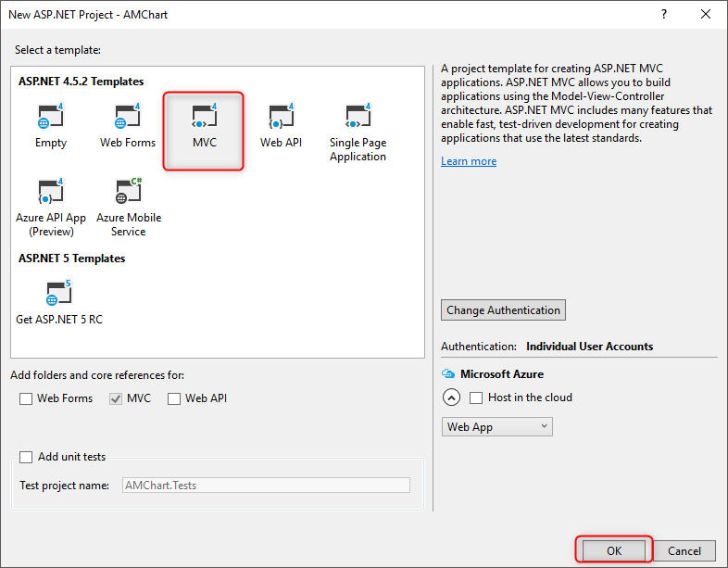
Task: Select the Get ASP.NET 5 RC template
Action: click(59, 302)
